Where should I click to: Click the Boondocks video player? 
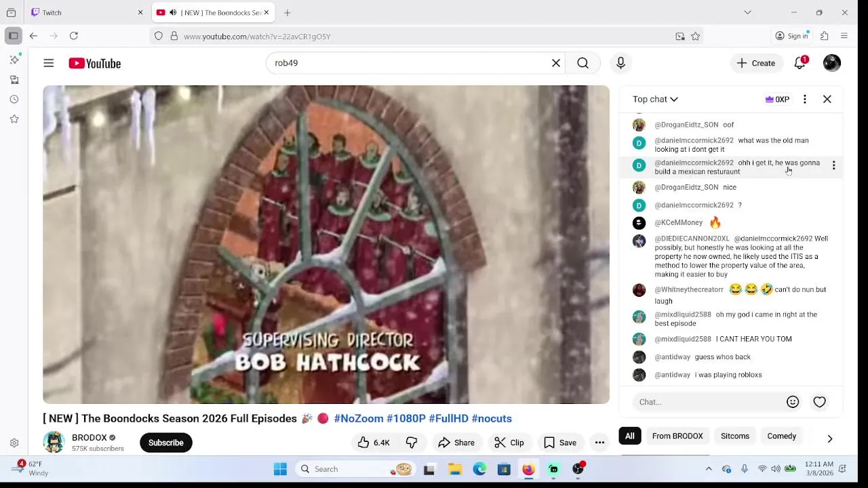pyautogui.click(x=326, y=245)
